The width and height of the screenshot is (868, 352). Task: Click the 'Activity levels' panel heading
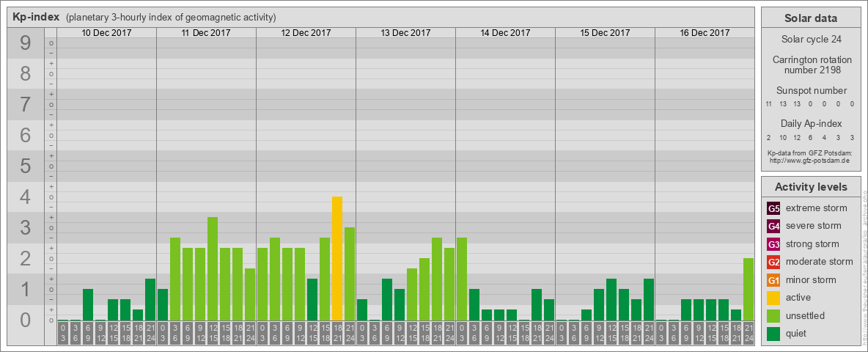(x=811, y=187)
